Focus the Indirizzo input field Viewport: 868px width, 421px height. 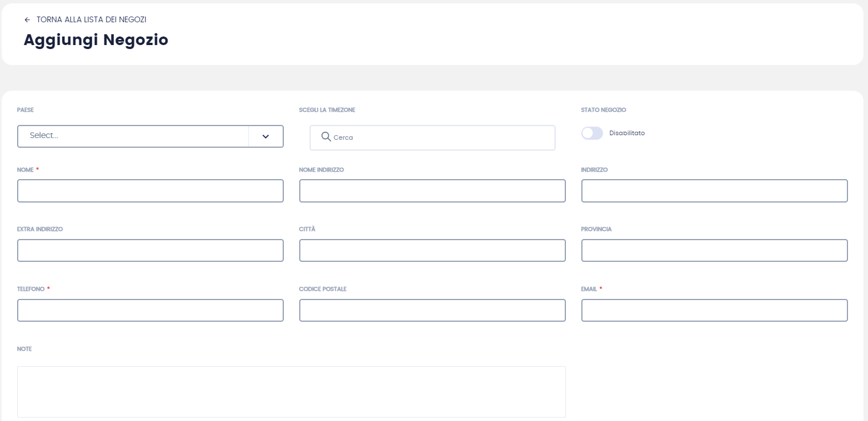point(714,191)
